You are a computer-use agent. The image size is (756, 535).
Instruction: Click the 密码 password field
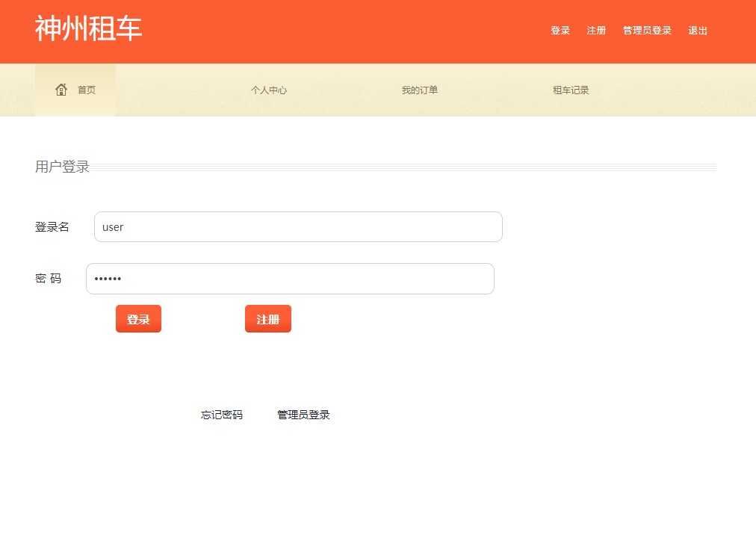tap(290, 278)
